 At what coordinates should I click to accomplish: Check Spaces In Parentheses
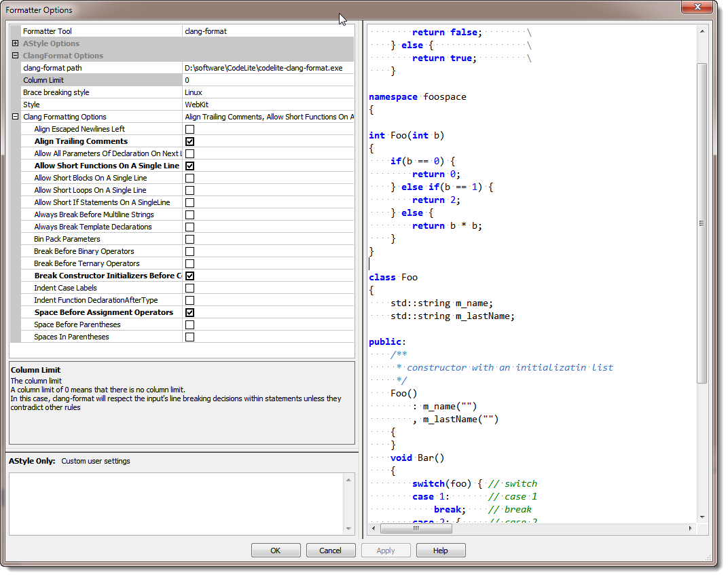190,337
